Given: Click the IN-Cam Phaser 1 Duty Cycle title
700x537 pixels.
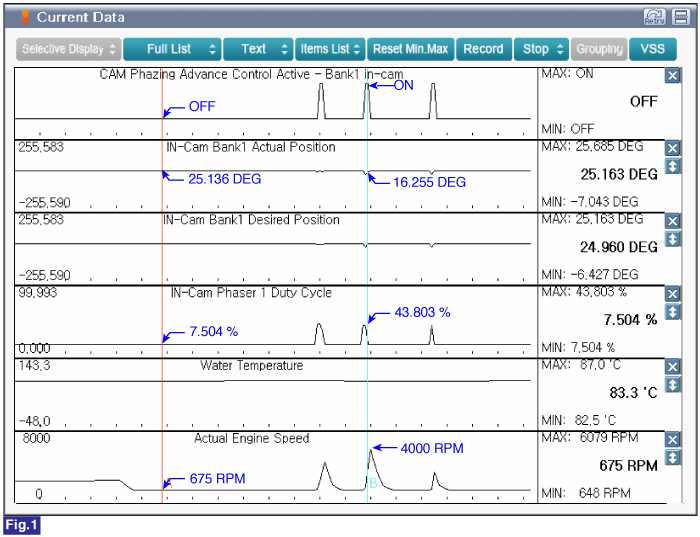Looking at the screenshot, I should [x=251, y=293].
